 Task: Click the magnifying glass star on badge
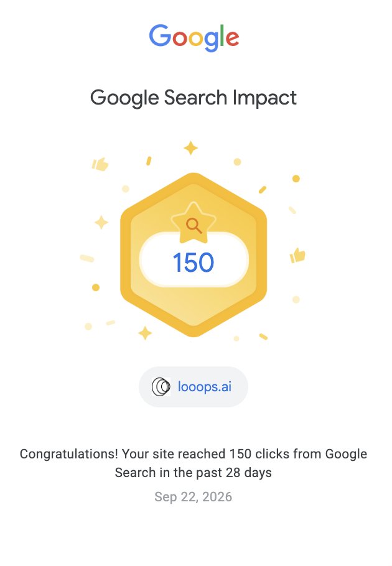194,223
